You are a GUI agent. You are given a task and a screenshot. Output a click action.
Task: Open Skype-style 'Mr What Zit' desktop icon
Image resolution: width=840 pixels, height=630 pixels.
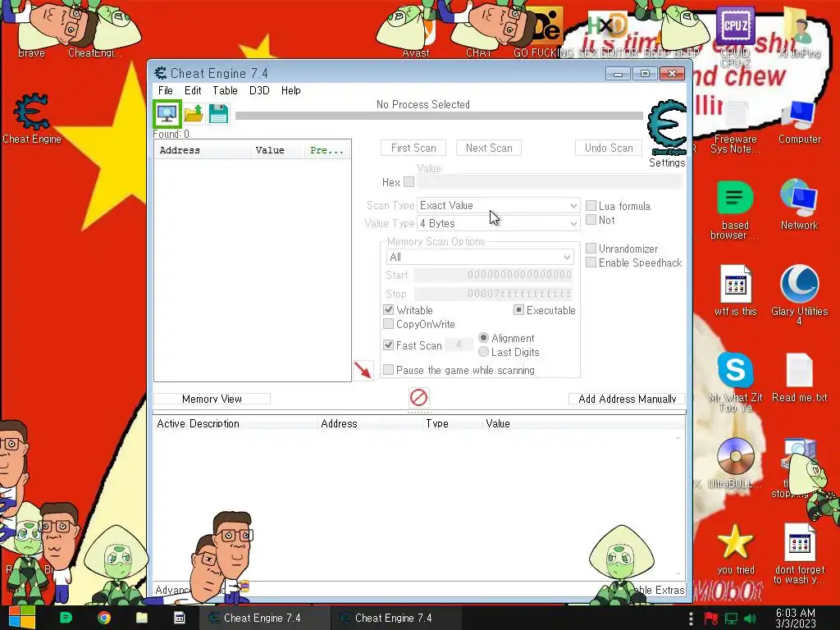(x=735, y=382)
